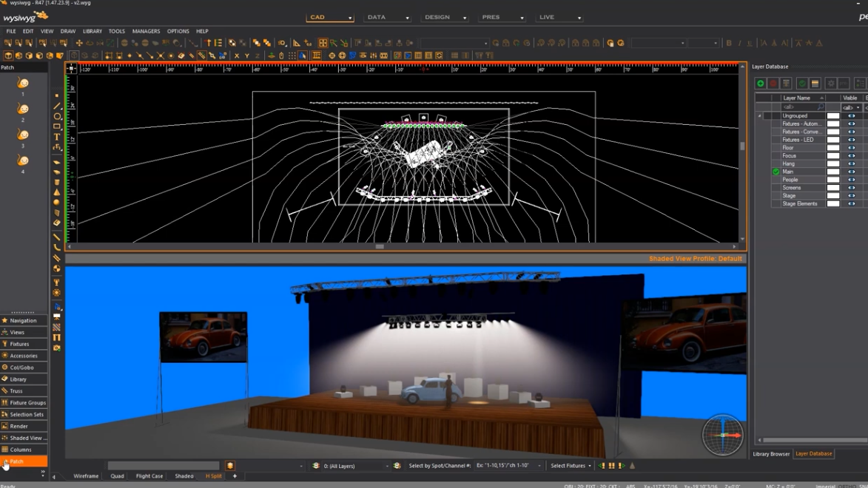868x488 pixels.
Task: Open the LIBRARY menu
Action: point(92,31)
